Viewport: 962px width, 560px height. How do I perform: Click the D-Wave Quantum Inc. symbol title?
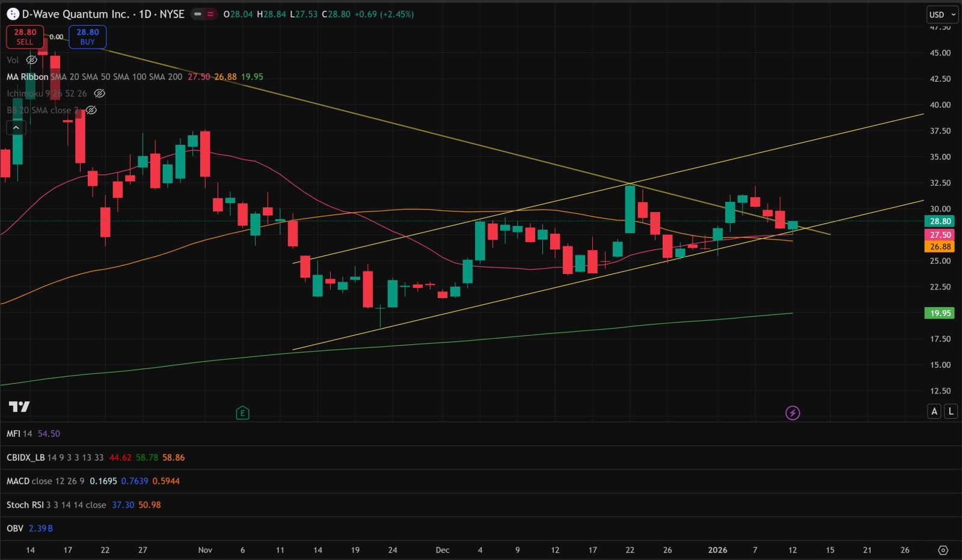[x=76, y=14]
